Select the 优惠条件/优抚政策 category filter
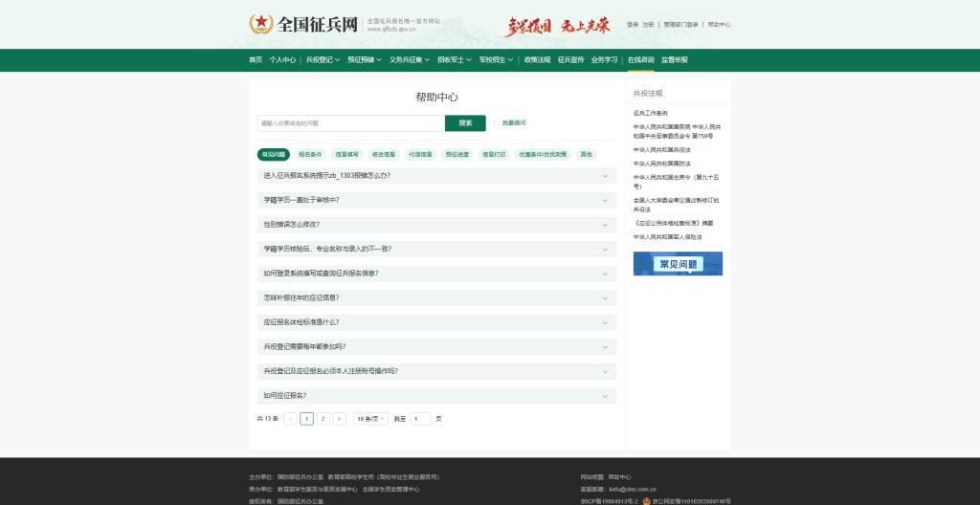The image size is (980, 505). click(x=543, y=154)
